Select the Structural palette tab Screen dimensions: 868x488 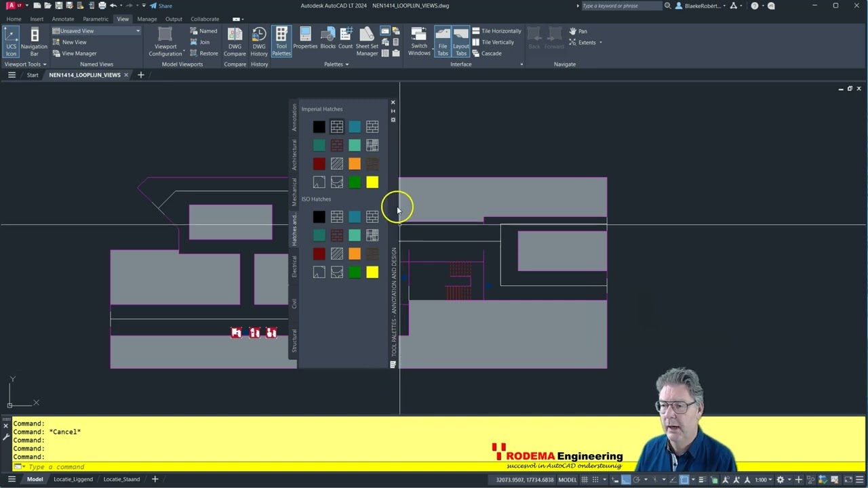(294, 341)
